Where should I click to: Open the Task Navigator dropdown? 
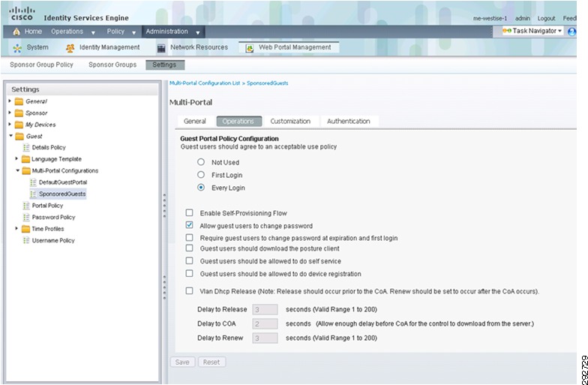[559, 32]
